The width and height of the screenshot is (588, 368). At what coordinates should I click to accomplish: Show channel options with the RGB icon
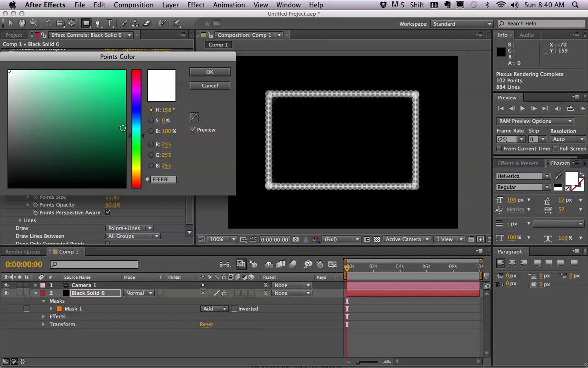(316, 239)
